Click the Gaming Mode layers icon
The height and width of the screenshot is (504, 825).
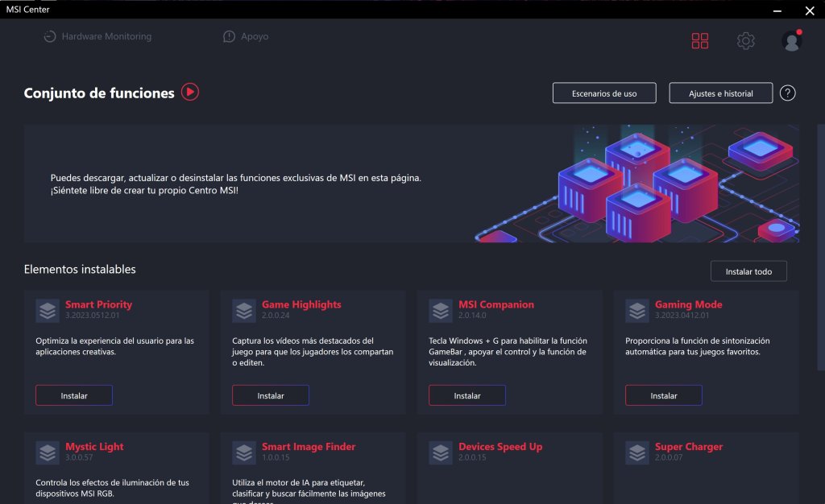(x=637, y=311)
